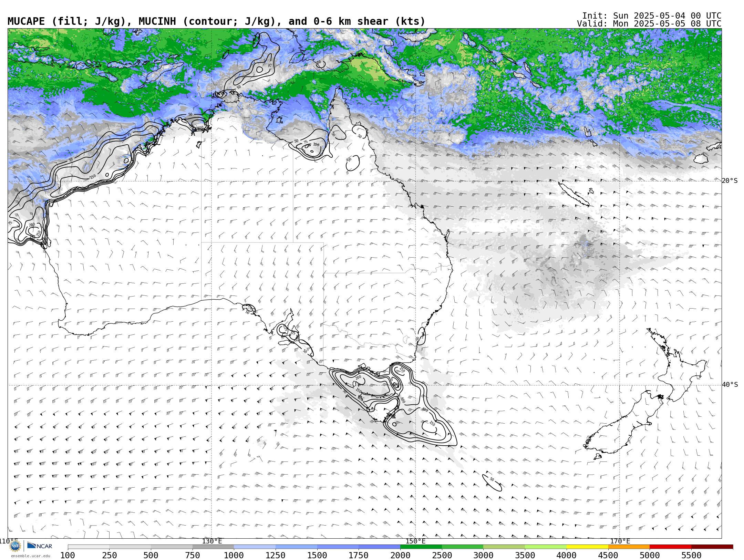
Task: Click the Valid: Mon 2025-05-05 08 UTC text
Action: click(649, 24)
